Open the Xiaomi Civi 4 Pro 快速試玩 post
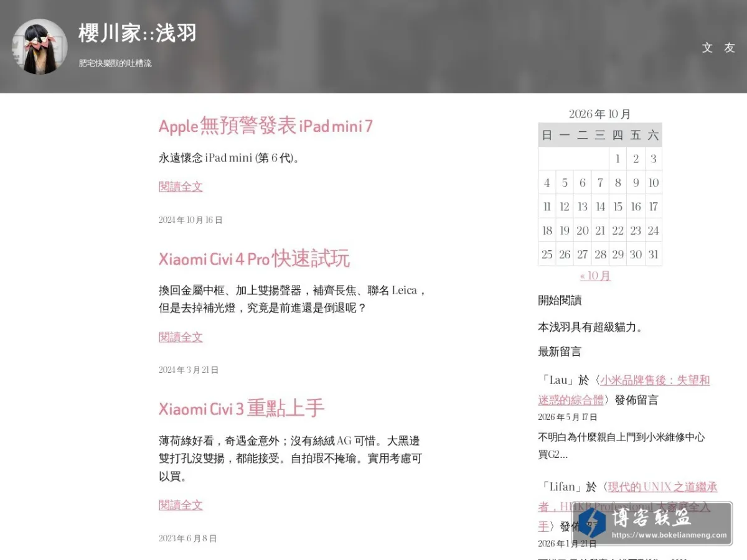 [254, 259]
